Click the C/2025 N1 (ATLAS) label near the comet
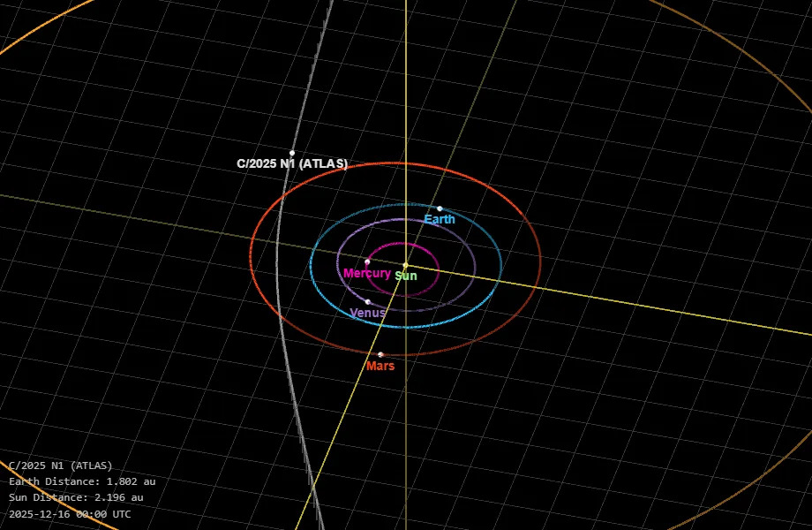This screenshot has width=812, height=530. (x=292, y=164)
